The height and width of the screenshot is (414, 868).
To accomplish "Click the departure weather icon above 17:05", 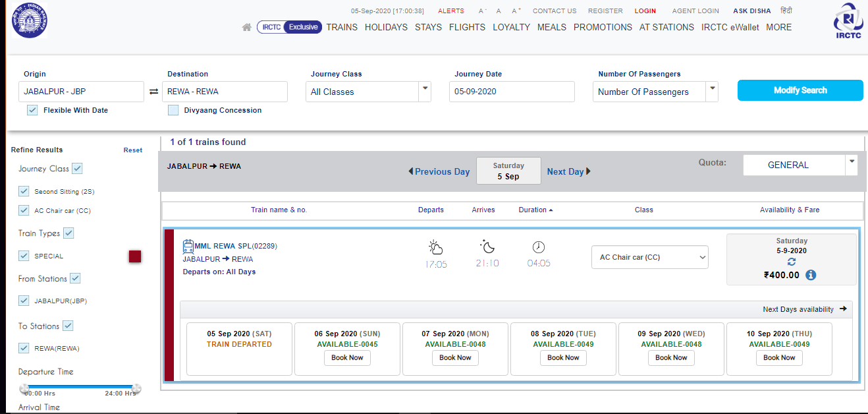I will [x=435, y=247].
